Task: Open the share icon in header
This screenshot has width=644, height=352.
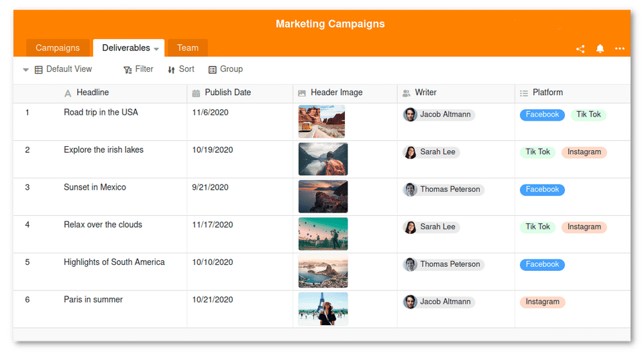Action: tap(580, 49)
